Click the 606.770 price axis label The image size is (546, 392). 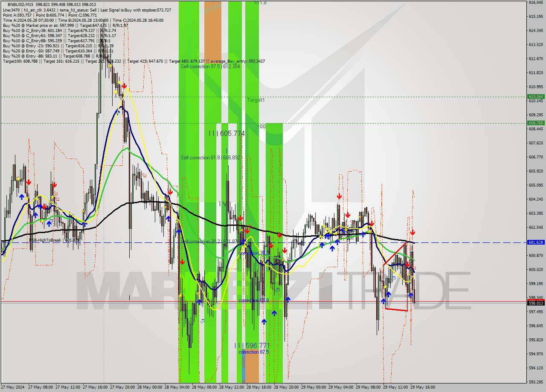tap(535, 157)
